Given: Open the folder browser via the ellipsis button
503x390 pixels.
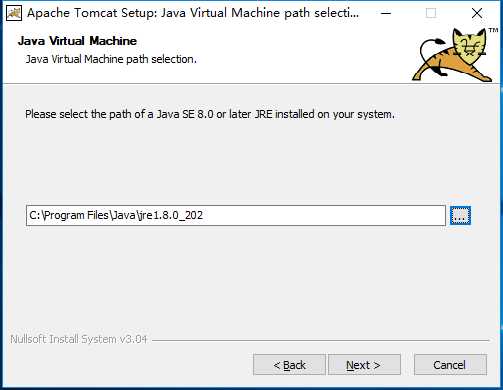Looking at the screenshot, I should coord(460,215).
